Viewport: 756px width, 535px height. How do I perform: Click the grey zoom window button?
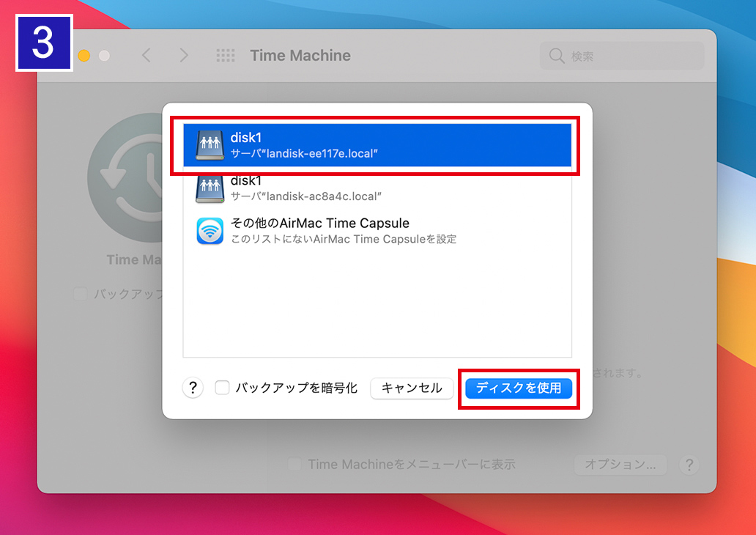tap(104, 56)
